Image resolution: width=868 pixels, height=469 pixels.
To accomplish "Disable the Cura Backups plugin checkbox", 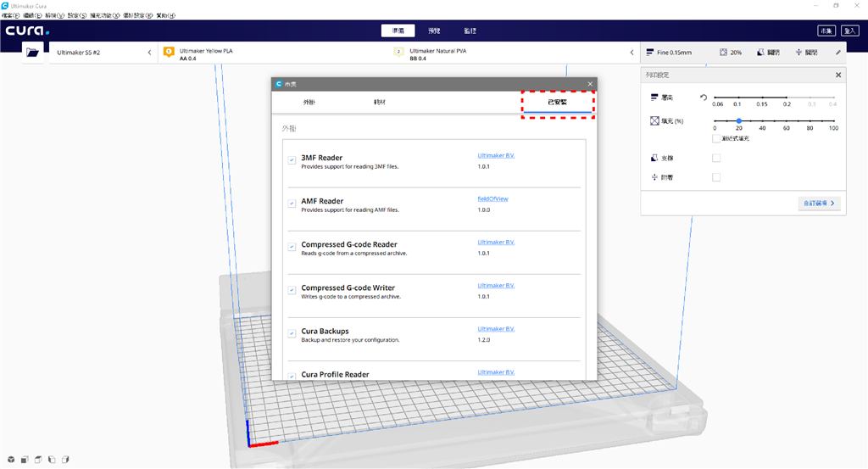I will 292,333.
